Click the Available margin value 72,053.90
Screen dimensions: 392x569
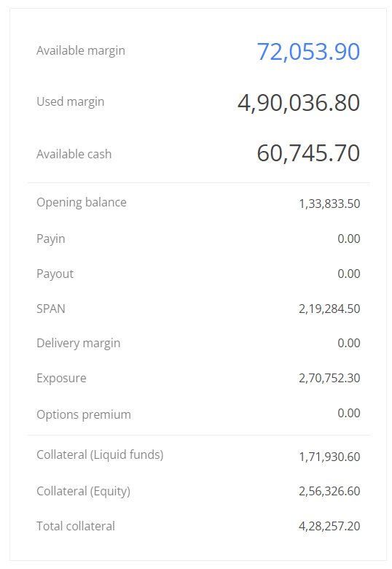[308, 52]
